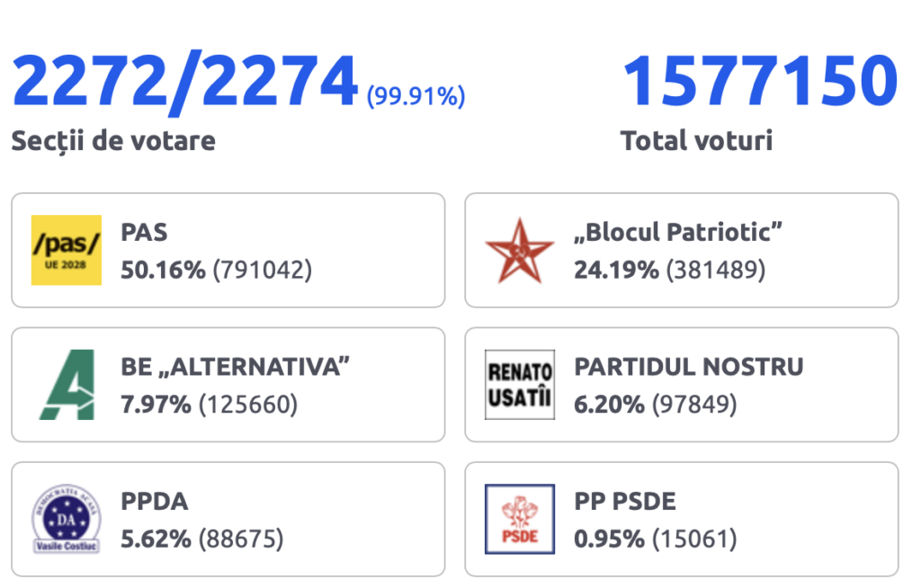
Task: Select the Blocul Patriotic party name
Action: [678, 233]
